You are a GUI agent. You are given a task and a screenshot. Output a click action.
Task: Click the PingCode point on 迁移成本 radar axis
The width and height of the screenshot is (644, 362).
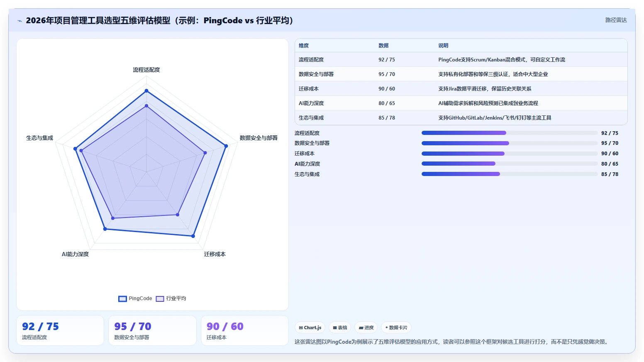(x=193, y=236)
